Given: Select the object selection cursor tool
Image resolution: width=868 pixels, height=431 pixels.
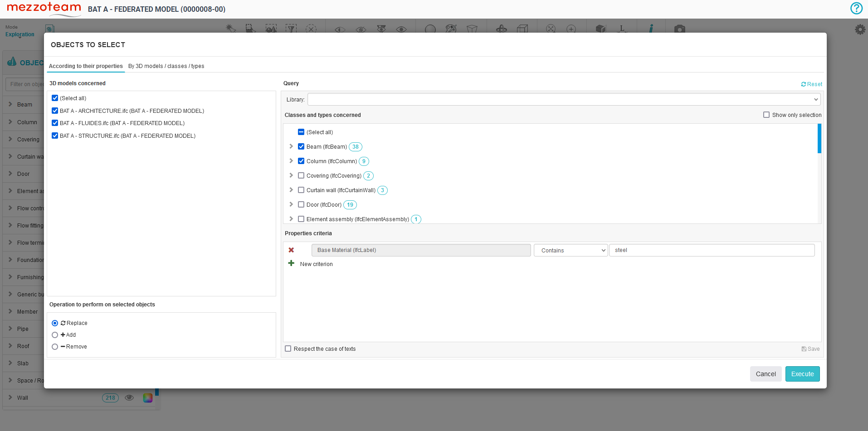Looking at the screenshot, I should 231,29.
